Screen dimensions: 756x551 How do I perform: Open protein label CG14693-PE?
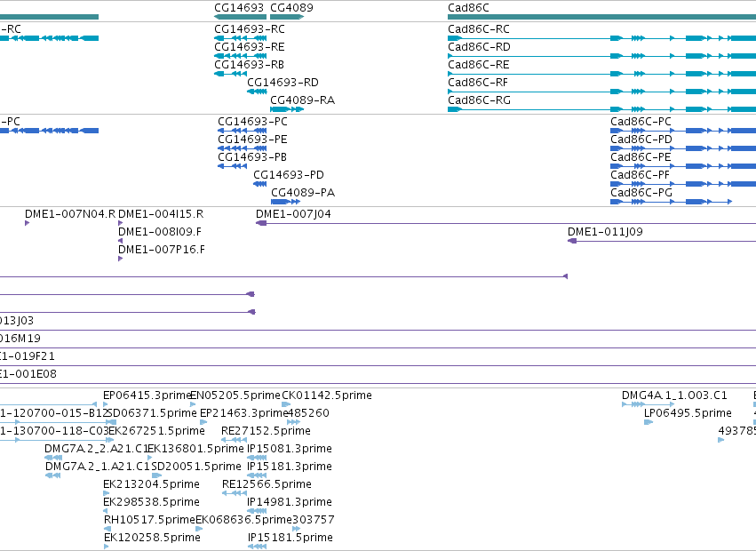pyautogui.click(x=252, y=140)
